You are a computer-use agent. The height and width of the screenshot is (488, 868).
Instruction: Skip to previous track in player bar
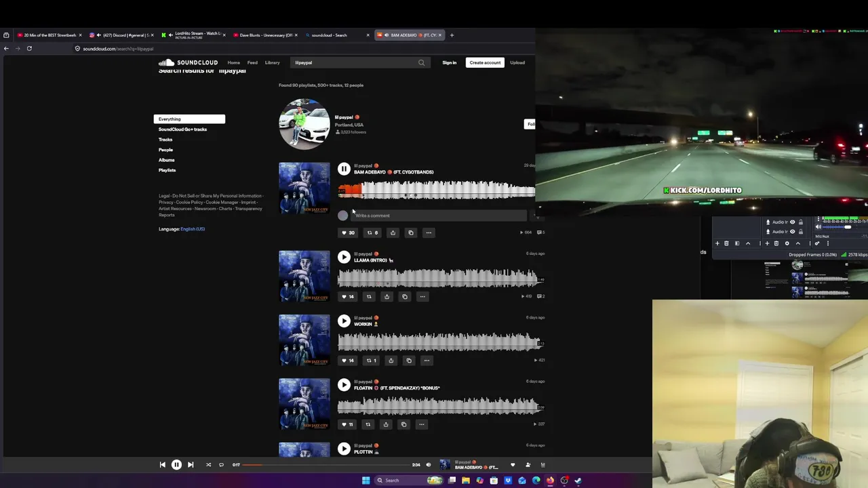click(162, 464)
